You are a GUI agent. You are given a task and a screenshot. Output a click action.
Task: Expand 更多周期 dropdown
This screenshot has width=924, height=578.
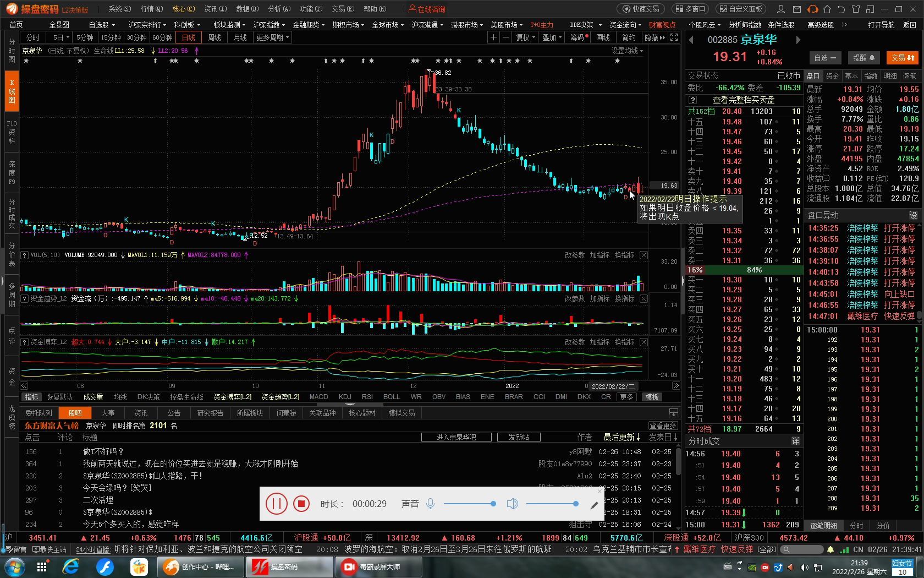(x=272, y=37)
